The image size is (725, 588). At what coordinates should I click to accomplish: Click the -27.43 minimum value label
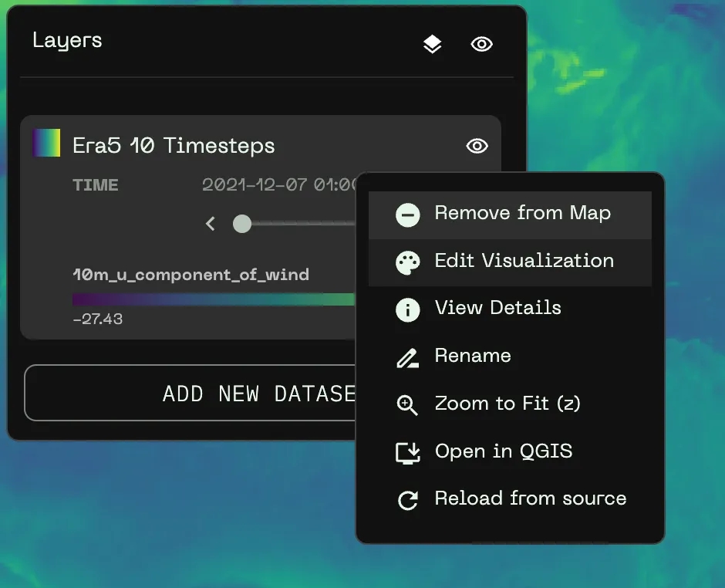click(x=97, y=319)
